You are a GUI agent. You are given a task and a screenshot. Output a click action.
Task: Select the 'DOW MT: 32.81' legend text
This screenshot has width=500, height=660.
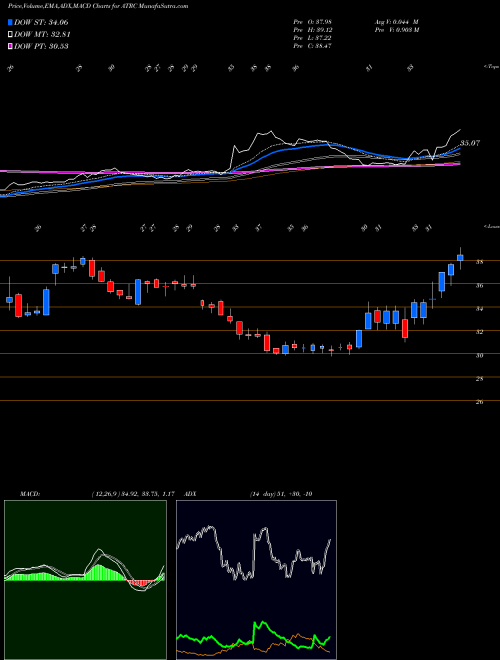(42, 34)
